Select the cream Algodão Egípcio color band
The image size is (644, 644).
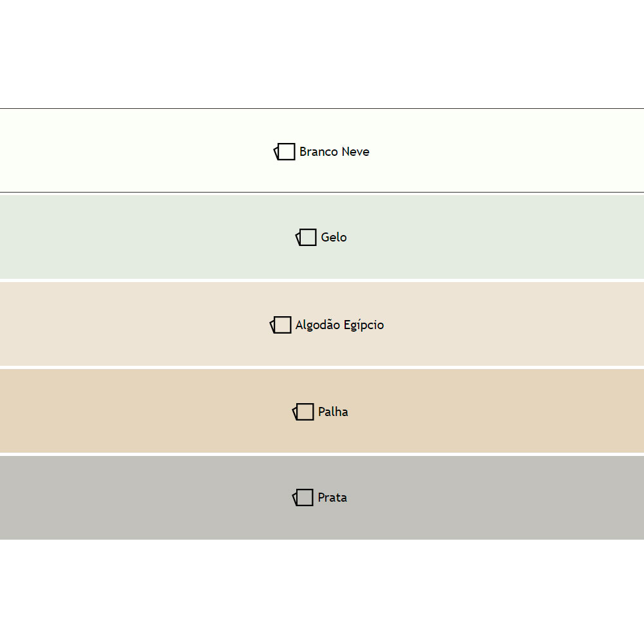(129, 324)
